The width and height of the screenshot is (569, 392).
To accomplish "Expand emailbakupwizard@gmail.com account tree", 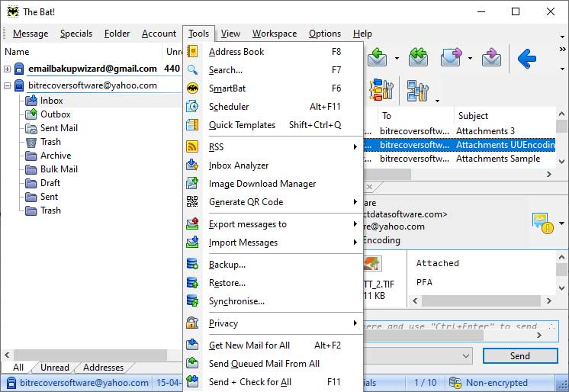I will 8,69.
